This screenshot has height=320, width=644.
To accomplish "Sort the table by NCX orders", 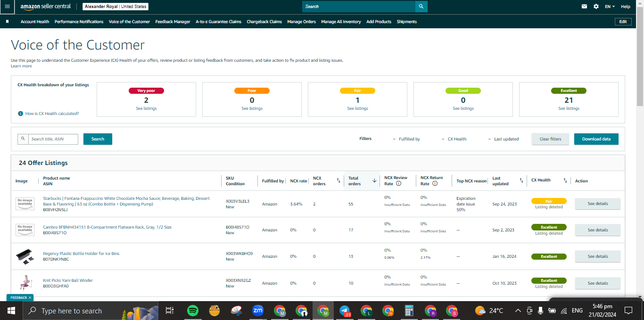I will pyautogui.click(x=338, y=181).
